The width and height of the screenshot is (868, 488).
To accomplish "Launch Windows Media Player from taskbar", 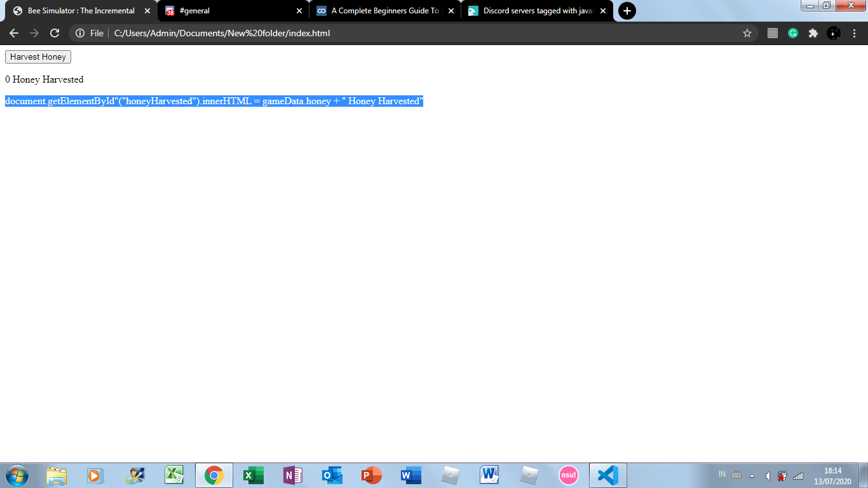I will click(95, 475).
